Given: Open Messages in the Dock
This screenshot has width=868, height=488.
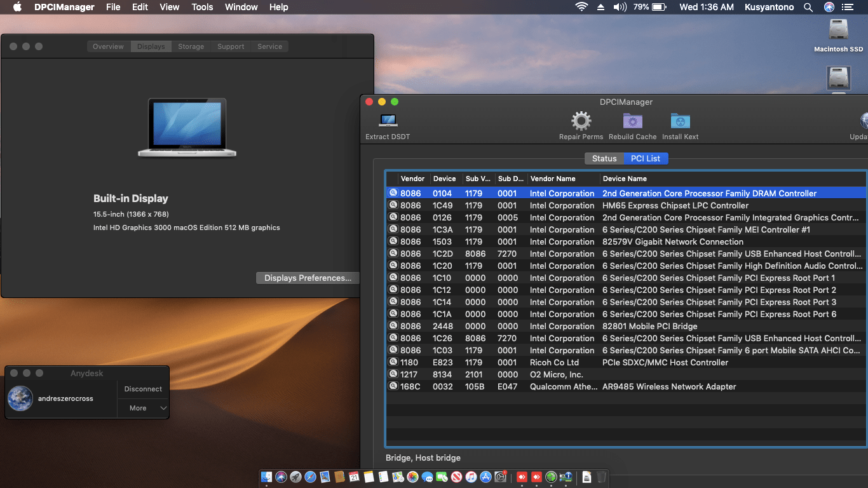Looking at the screenshot, I should tap(427, 477).
